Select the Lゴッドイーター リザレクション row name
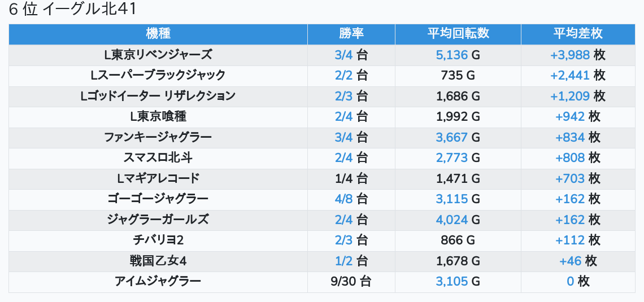The width and height of the screenshot is (644, 302). click(x=158, y=96)
